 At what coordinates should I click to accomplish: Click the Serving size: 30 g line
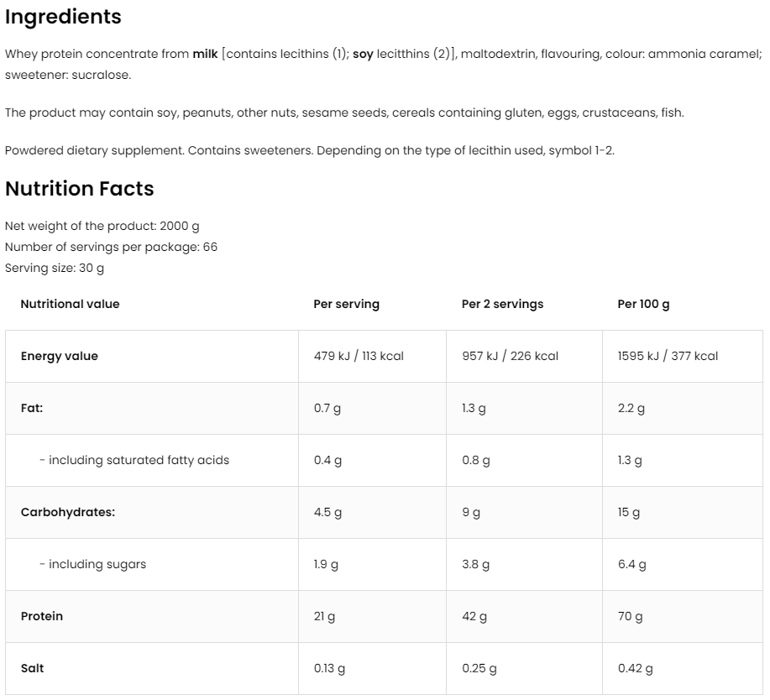pyautogui.click(x=55, y=269)
